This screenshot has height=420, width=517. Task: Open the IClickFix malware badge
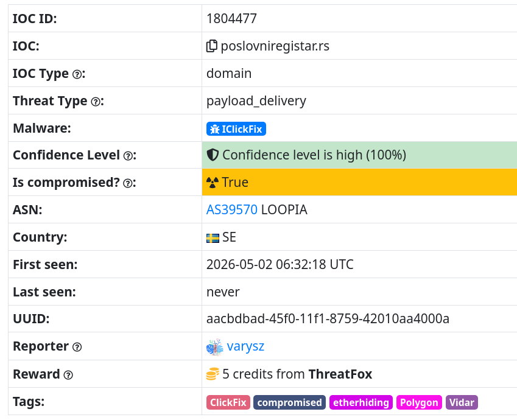coord(236,129)
